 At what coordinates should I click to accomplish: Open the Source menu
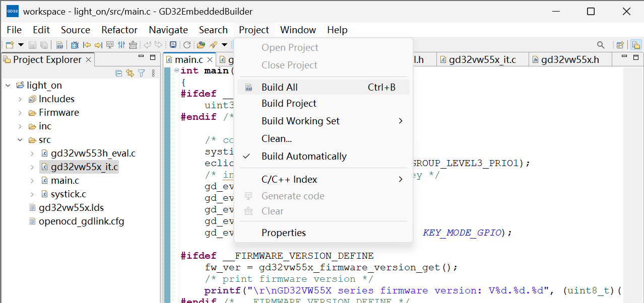coord(76,30)
